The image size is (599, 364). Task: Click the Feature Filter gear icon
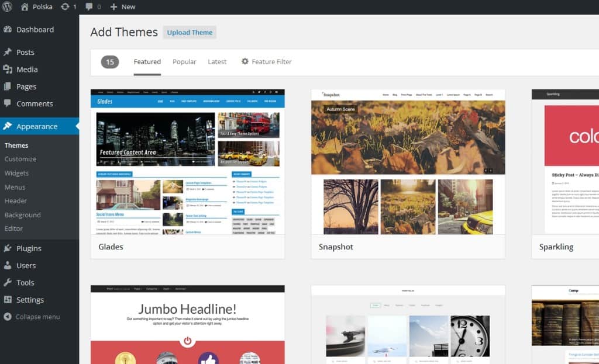point(245,61)
